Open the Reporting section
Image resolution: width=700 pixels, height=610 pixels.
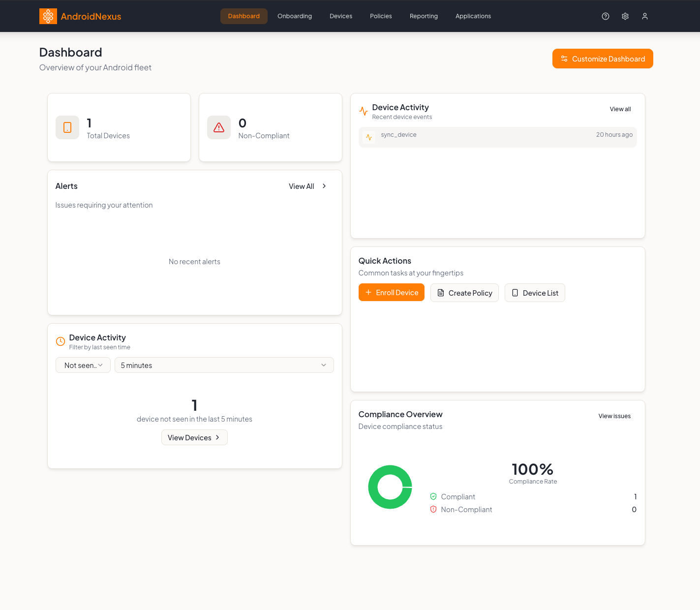[423, 16]
